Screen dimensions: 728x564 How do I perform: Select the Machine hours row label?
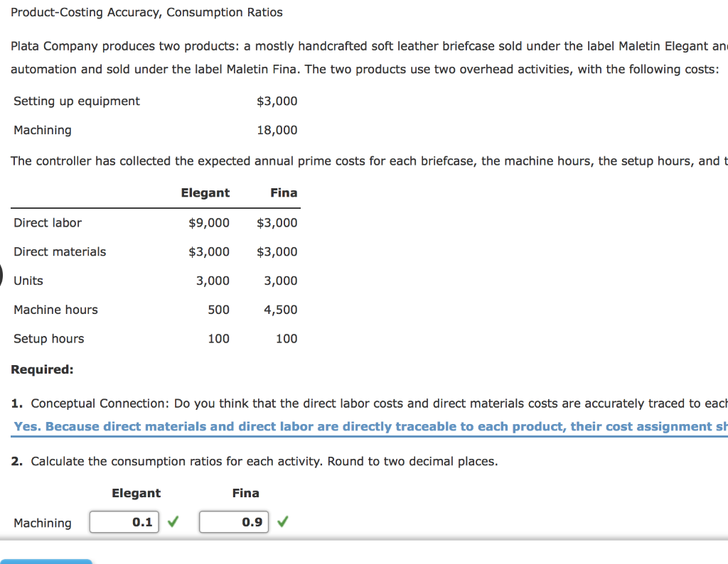click(55, 310)
